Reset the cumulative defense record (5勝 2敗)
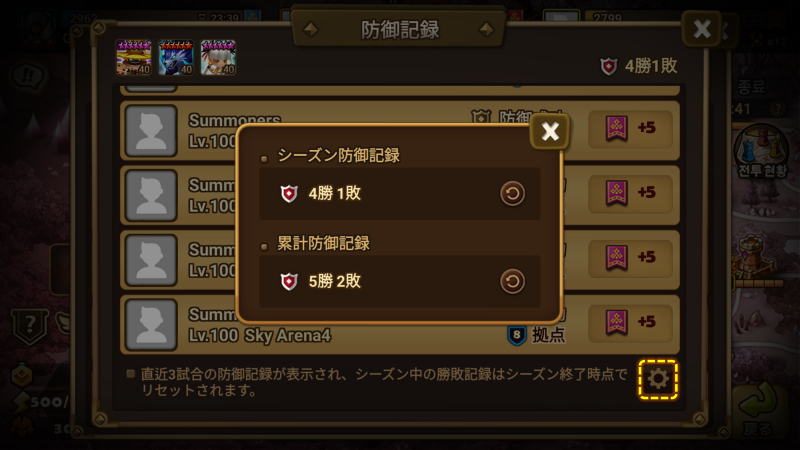The height and width of the screenshot is (450, 800). (x=512, y=282)
